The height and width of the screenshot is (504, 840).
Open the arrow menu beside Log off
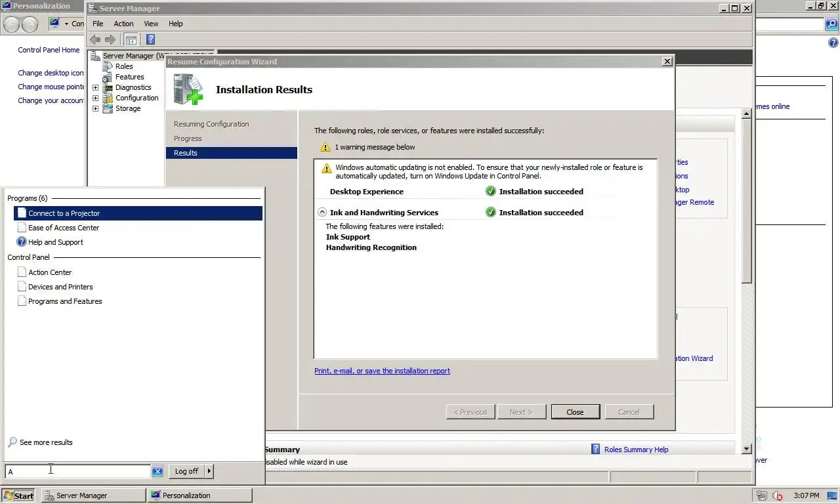click(209, 471)
